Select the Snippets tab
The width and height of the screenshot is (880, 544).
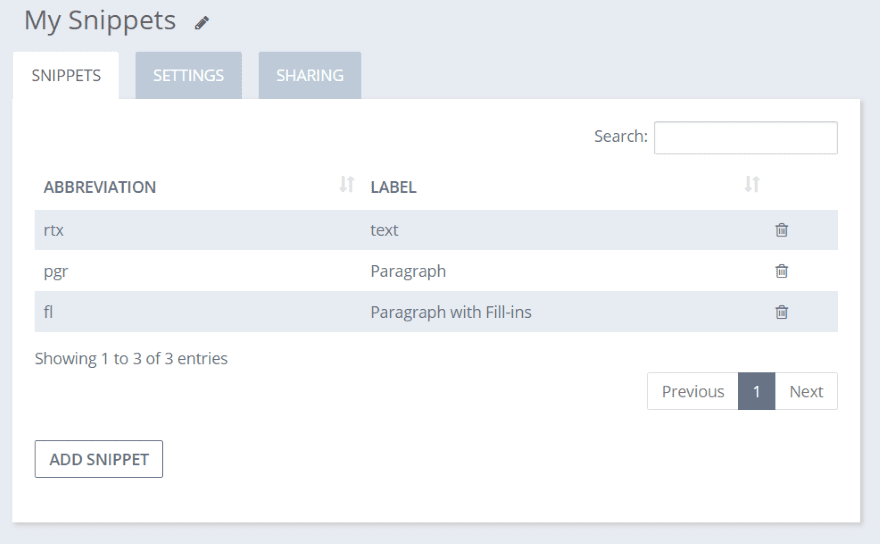click(x=66, y=75)
